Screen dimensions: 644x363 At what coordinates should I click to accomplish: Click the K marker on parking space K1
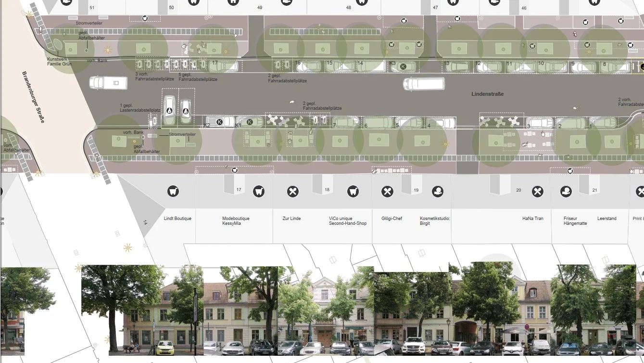click(x=250, y=122)
